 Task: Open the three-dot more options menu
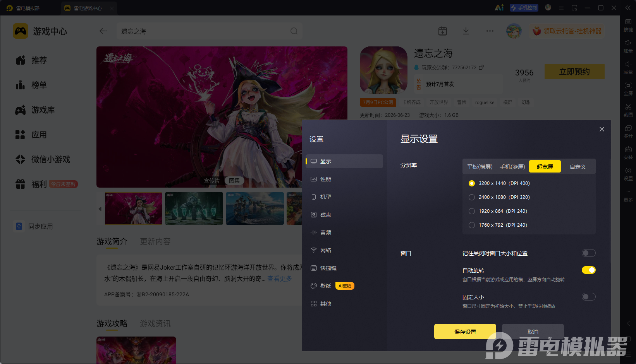click(x=490, y=31)
